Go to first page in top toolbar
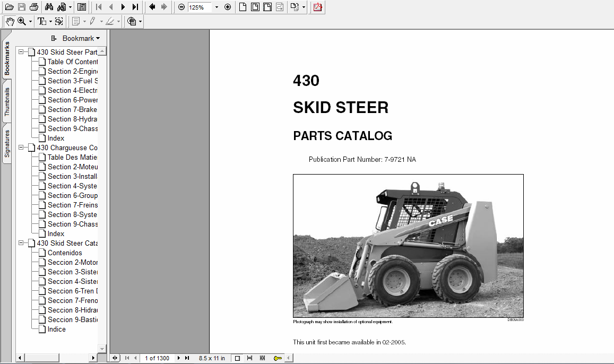The image size is (614, 364). point(99,7)
